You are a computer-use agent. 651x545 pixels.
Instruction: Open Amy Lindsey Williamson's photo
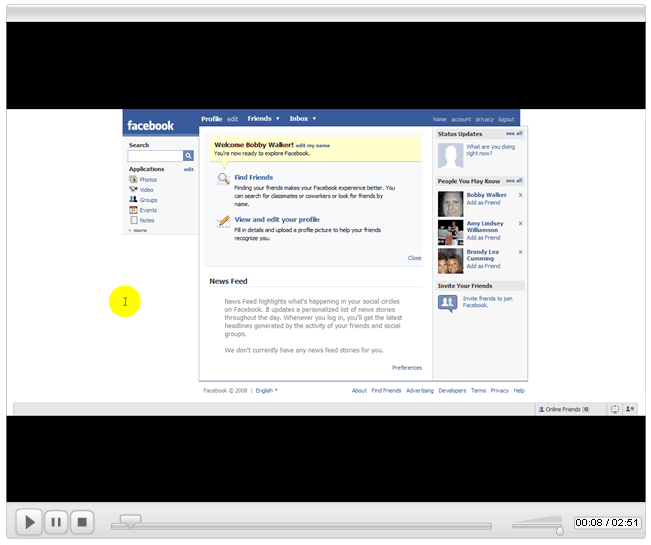click(450, 232)
